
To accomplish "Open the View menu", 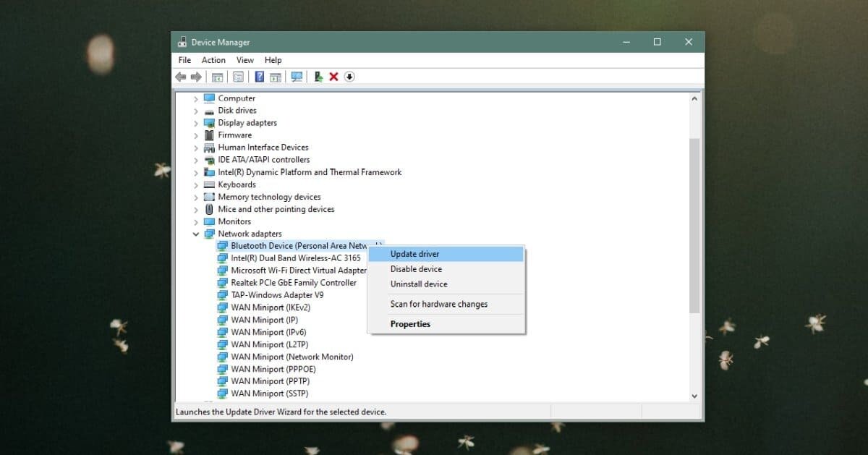I will tap(244, 60).
